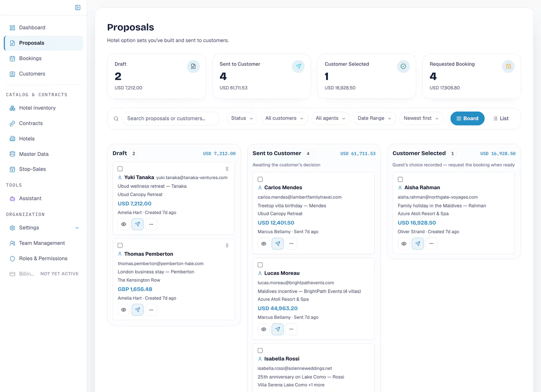Change the Newest first sort order
This screenshot has height=392, width=541.
click(x=421, y=118)
